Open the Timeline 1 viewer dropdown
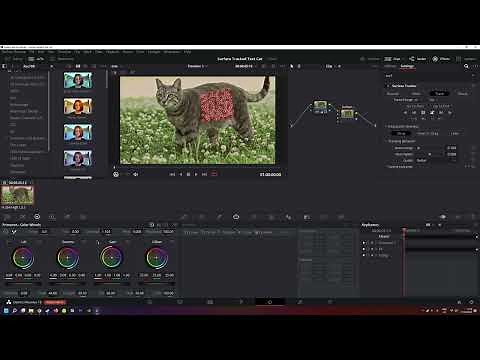This screenshot has height=360, width=480. tap(197, 66)
